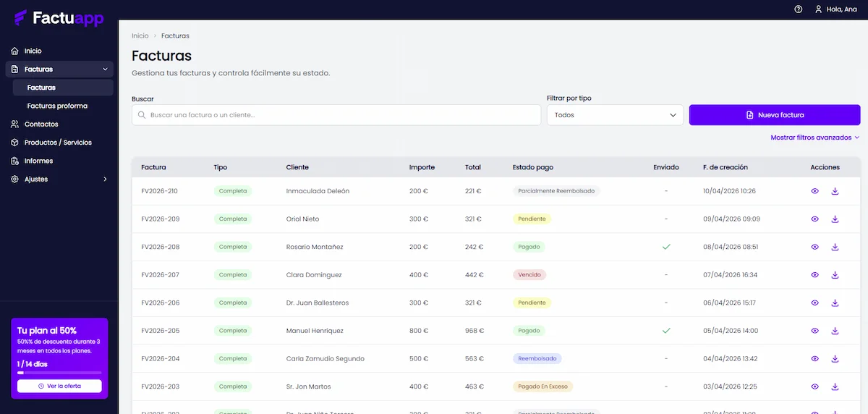Open Facturas proforma in sidebar

(x=57, y=106)
